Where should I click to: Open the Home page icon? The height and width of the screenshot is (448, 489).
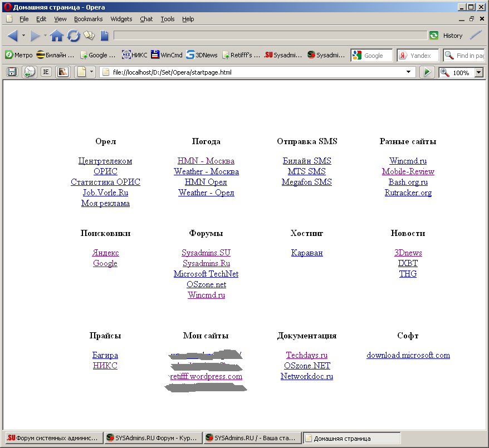pyautogui.click(x=56, y=36)
